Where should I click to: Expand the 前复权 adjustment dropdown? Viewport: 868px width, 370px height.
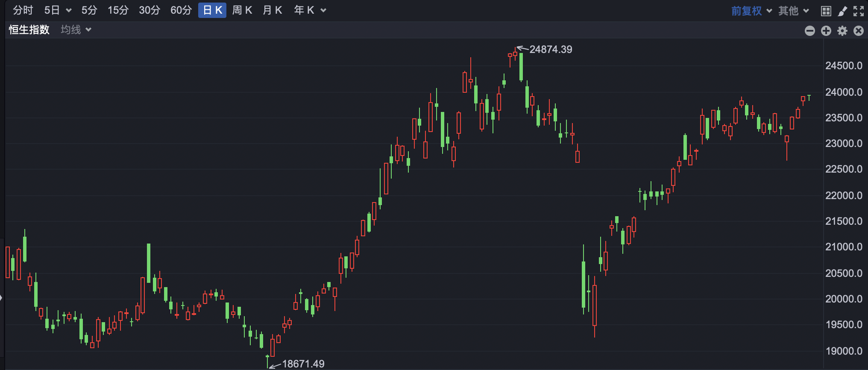[751, 11]
